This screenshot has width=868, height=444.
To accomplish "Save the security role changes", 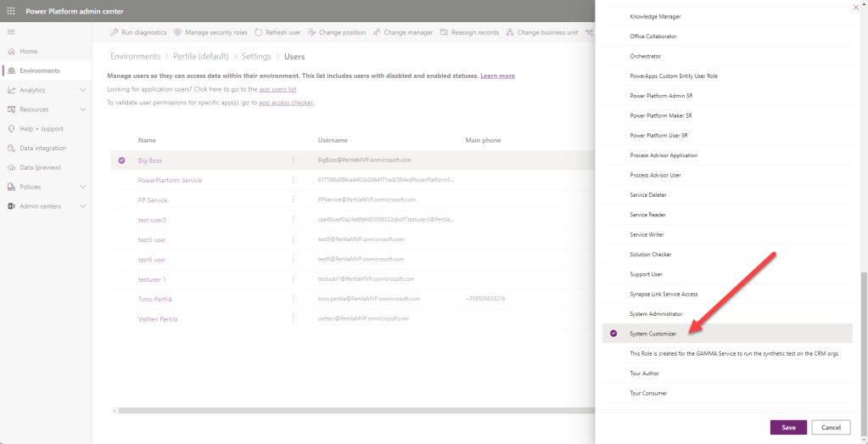I will (788, 427).
